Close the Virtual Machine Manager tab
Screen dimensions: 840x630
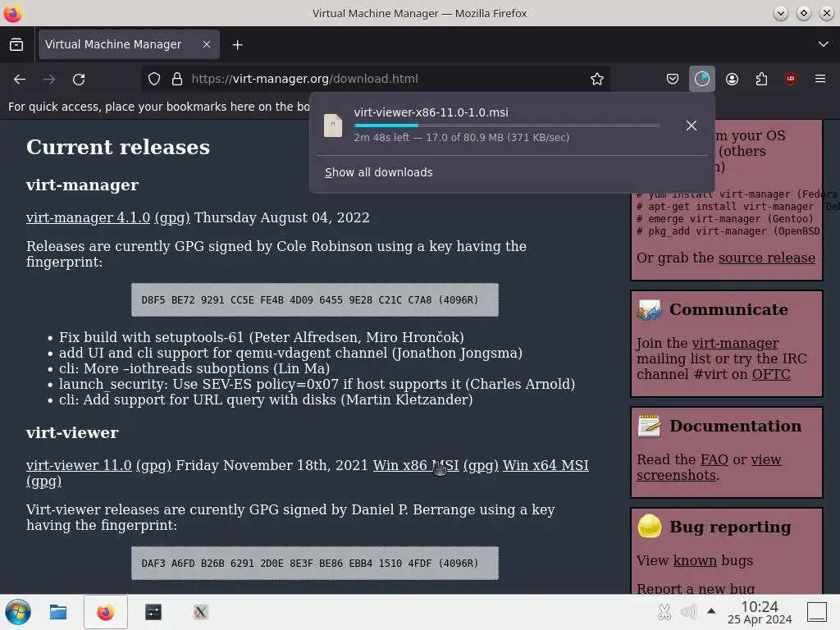(206, 44)
